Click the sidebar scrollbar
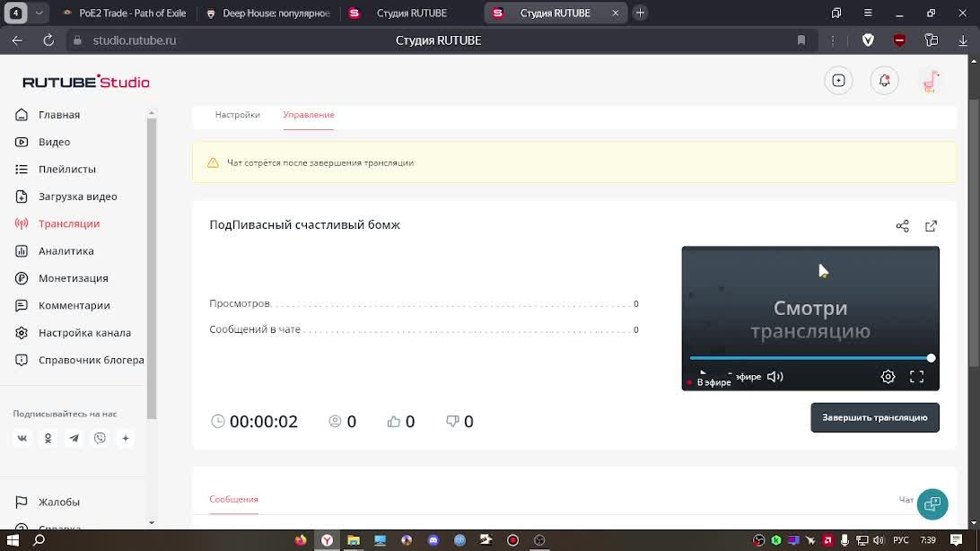Viewport: 980px width, 551px height. 152,268
